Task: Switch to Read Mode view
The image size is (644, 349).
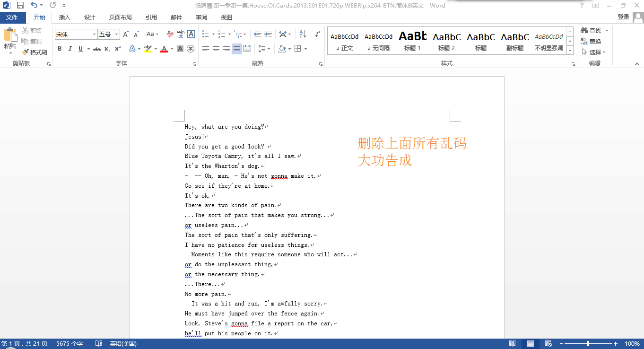Action: tap(512, 344)
